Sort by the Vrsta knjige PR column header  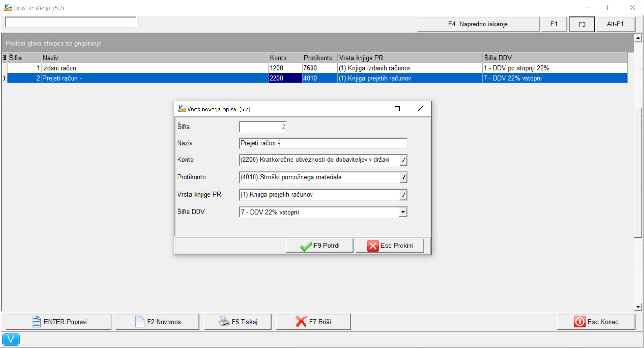[x=410, y=58]
